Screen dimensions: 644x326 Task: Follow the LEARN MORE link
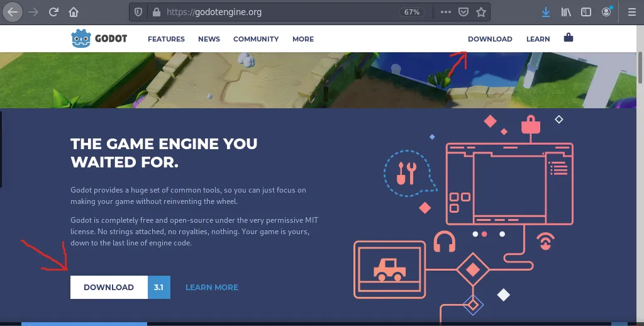pos(212,288)
